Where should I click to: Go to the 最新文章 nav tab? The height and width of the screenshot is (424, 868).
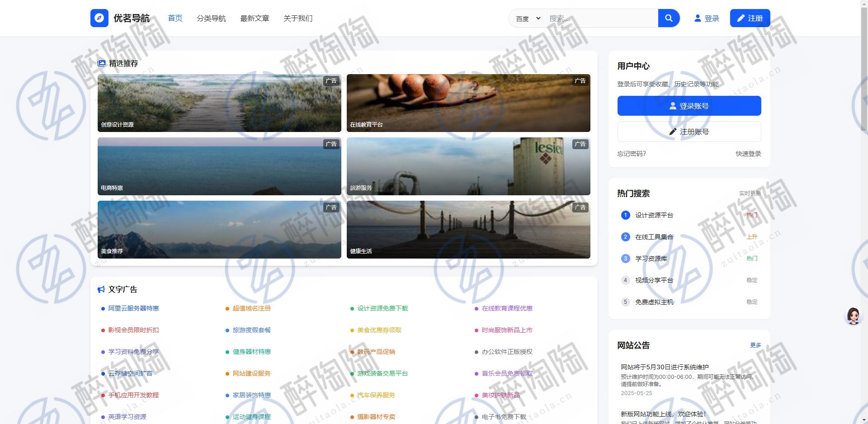click(255, 19)
